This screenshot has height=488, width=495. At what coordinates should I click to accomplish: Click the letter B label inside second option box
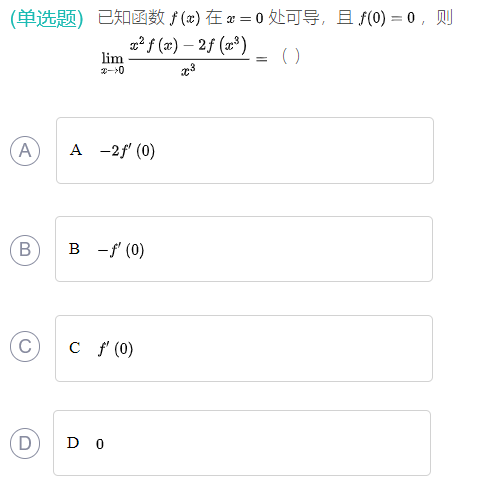coord(74,249)
